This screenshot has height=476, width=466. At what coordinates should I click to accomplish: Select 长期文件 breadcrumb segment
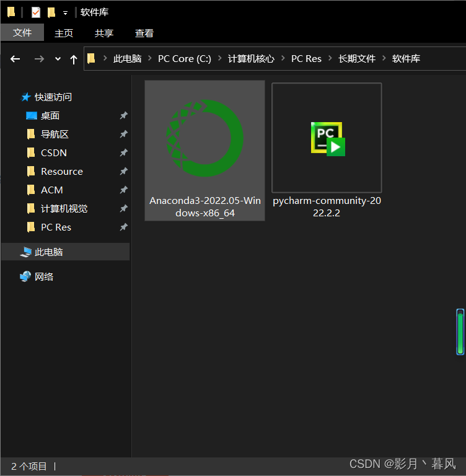click(357, 59)
